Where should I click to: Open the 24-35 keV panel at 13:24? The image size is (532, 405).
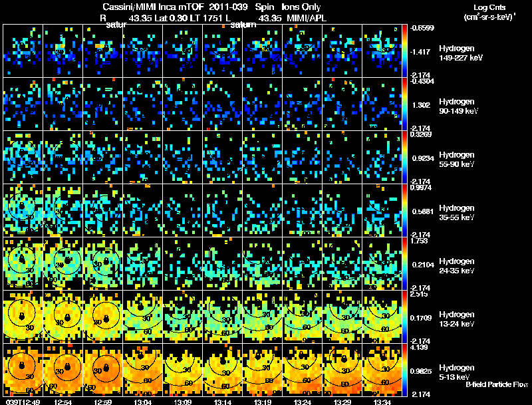(x=303, y=264)
